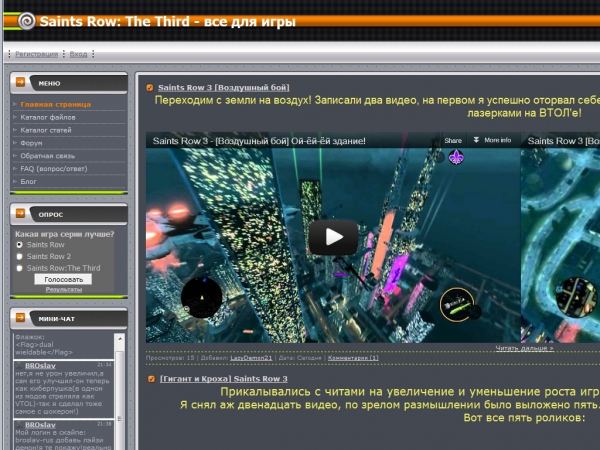Open the Saints Row 3 [Воздушный бой] post title

[x=224, y=88]
